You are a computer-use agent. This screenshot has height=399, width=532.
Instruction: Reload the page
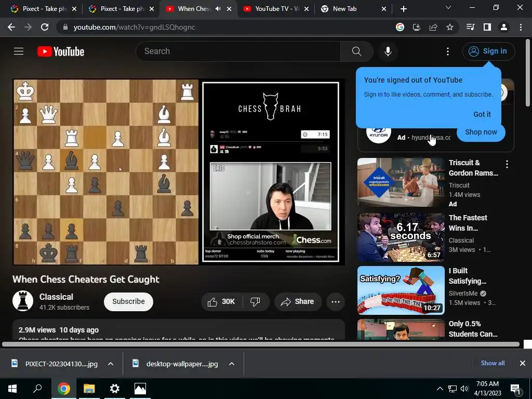pos(45,27)
